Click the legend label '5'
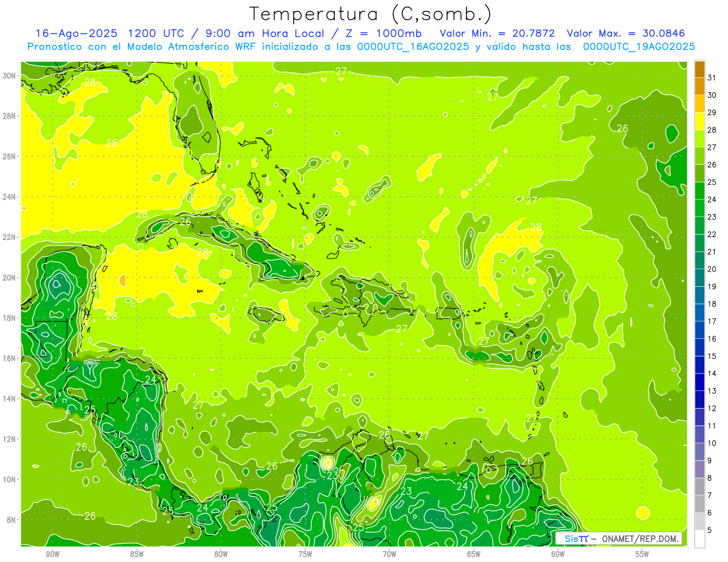The height and width of the screenshot is (562, 728). 710,530
